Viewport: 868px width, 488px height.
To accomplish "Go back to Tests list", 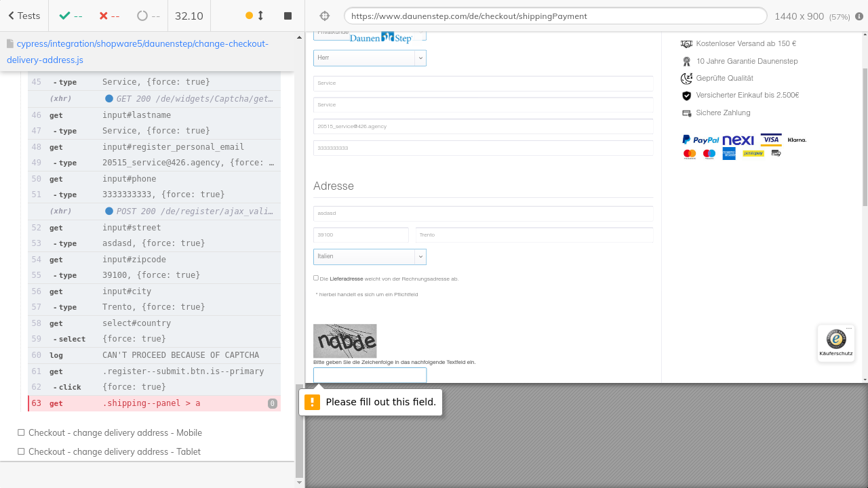I will pyautogui.click(x=24, y=16).
